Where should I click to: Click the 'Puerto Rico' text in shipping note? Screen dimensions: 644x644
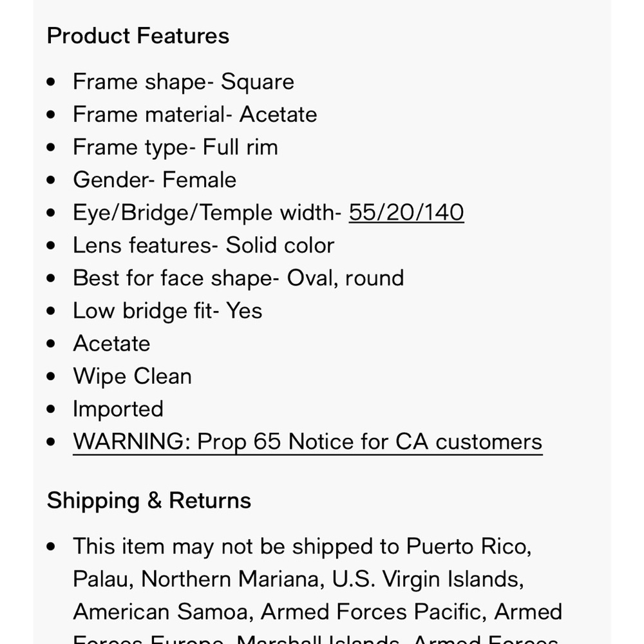469,547
